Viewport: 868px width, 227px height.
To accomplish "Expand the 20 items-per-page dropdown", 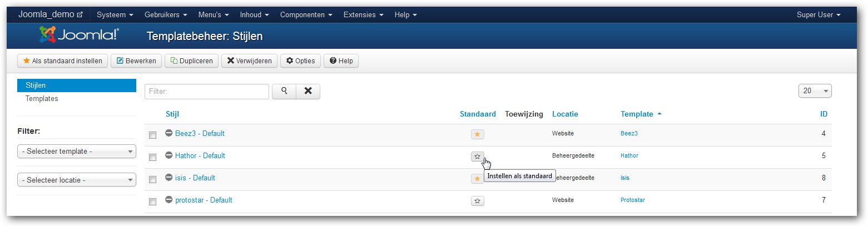I will point(815,91).
